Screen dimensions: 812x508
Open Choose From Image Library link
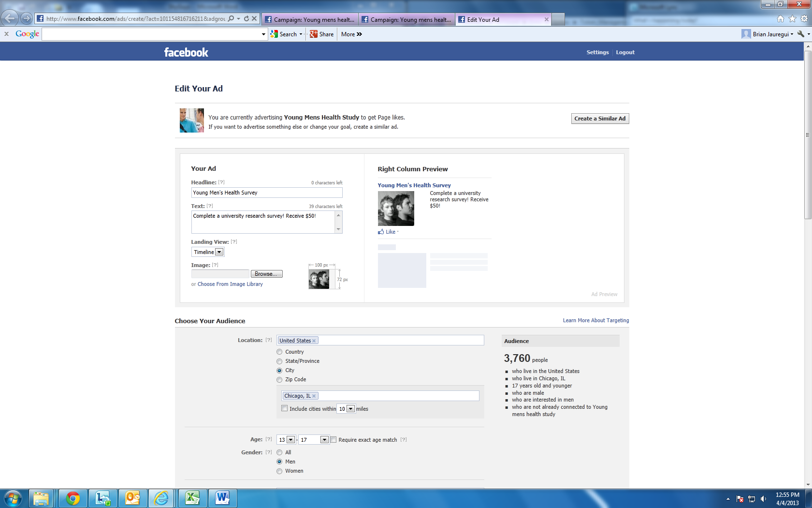[x=230, y=284]
